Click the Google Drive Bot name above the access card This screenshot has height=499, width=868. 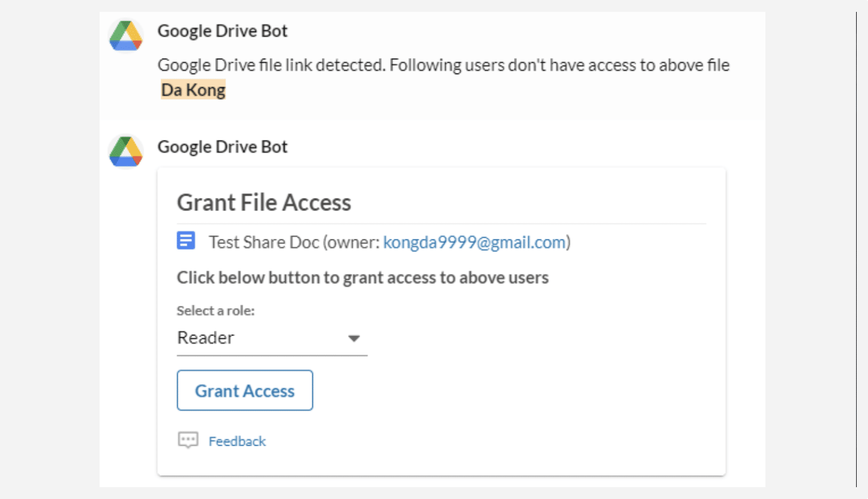click(222, 147)
